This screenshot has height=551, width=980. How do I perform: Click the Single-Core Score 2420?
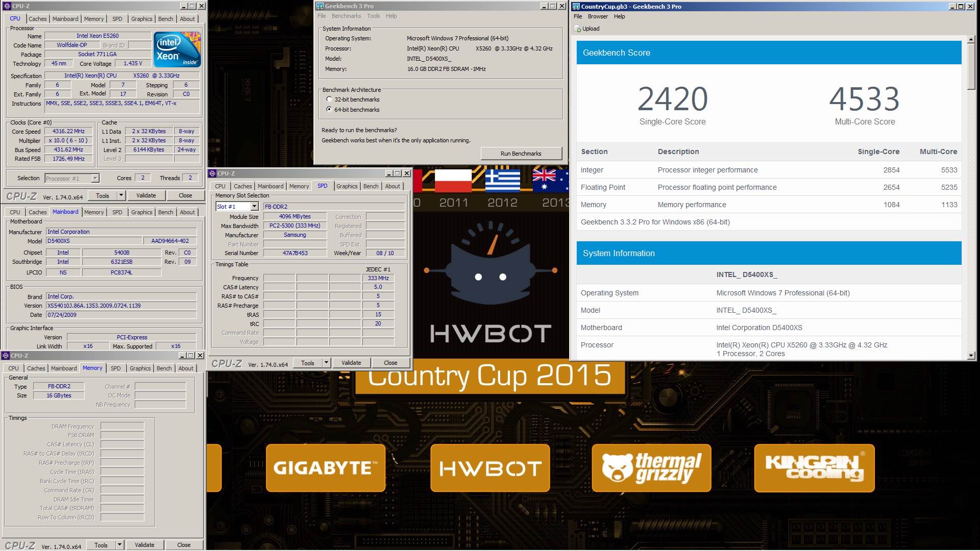pos(673,98)
